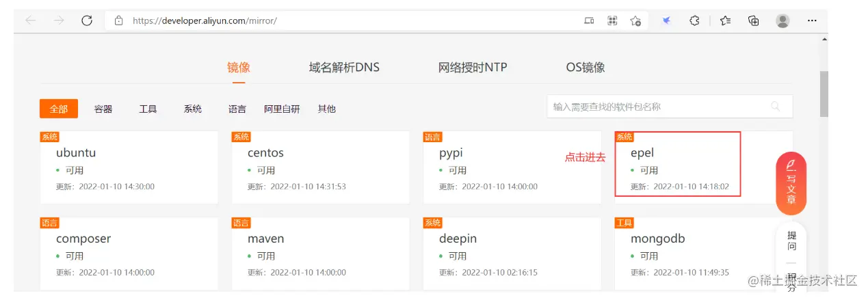Click the user profile avatar icon

pos(782,21)
